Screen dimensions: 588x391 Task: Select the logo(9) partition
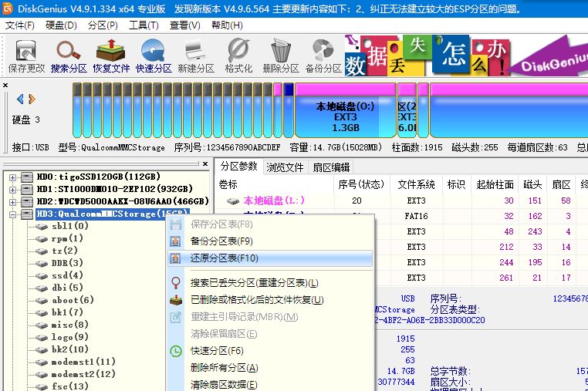(x=69, y=337)
